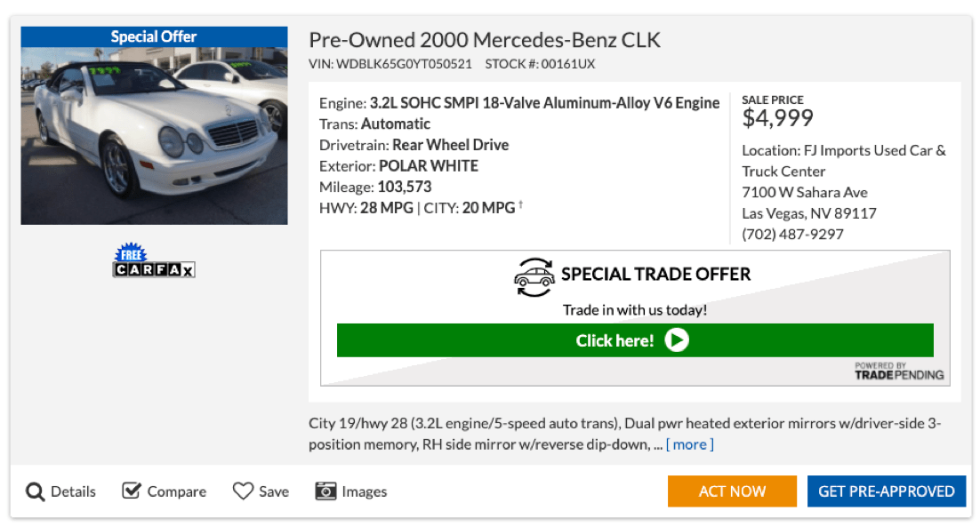Tick the Compare checkbox
Viewport: 980px width, 527px height.
click(132, 491)
